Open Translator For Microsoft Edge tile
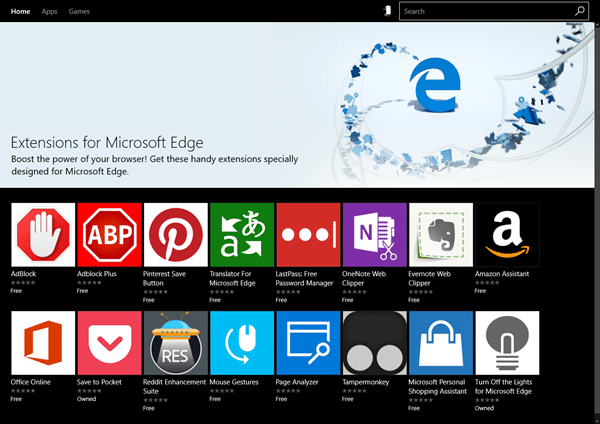The width and height of the screenshot is (600, 424). tap(242, 235)
